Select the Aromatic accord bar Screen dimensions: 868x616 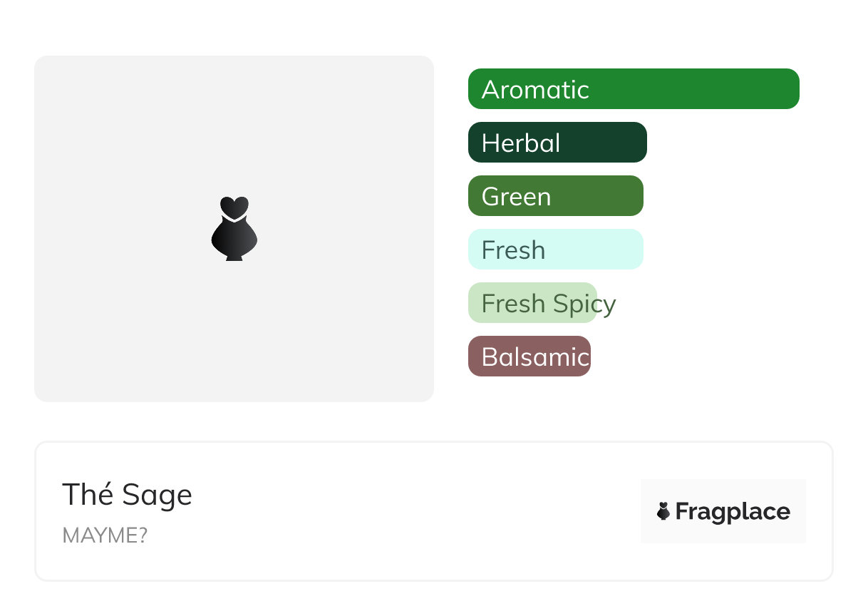pos(633,89)
